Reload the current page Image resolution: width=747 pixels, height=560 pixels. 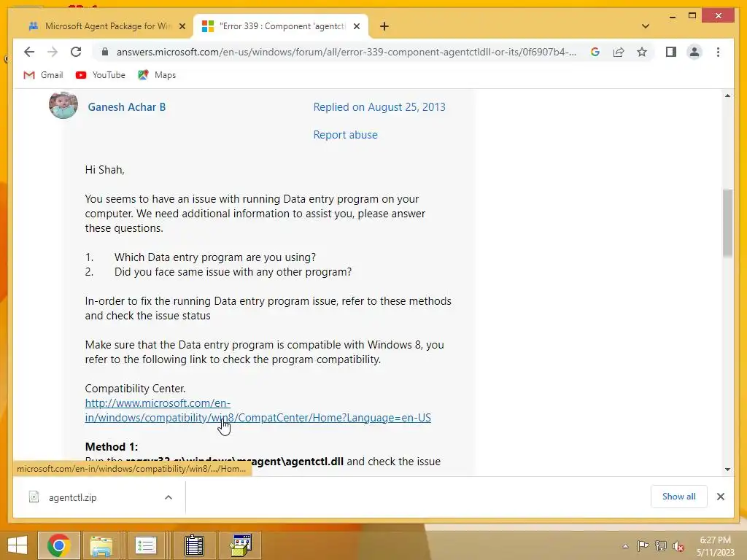coord(76,52)
